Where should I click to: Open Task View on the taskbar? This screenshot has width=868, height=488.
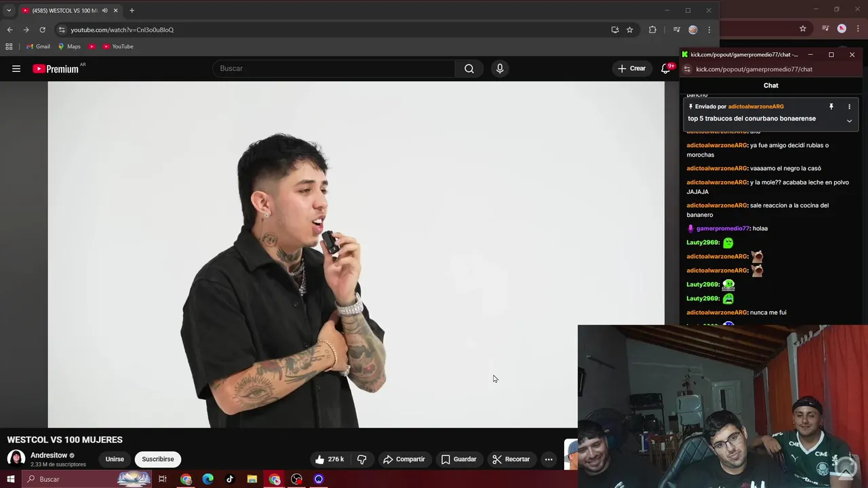click(163, 479)
